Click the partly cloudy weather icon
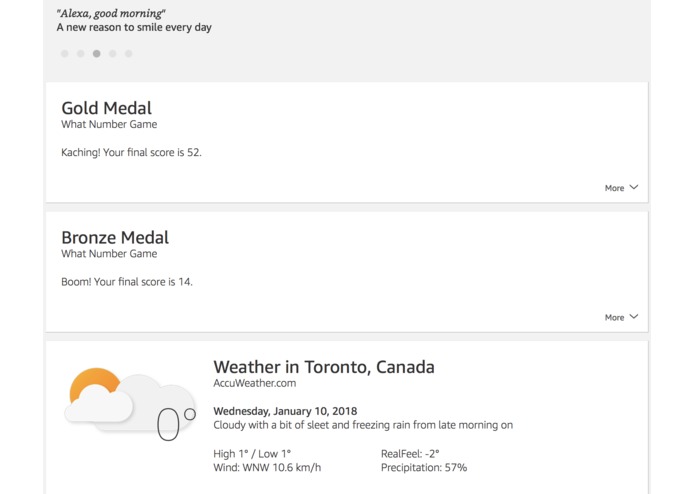The width and height of the screenshot is (695, 494). click(x=130, y=401)
